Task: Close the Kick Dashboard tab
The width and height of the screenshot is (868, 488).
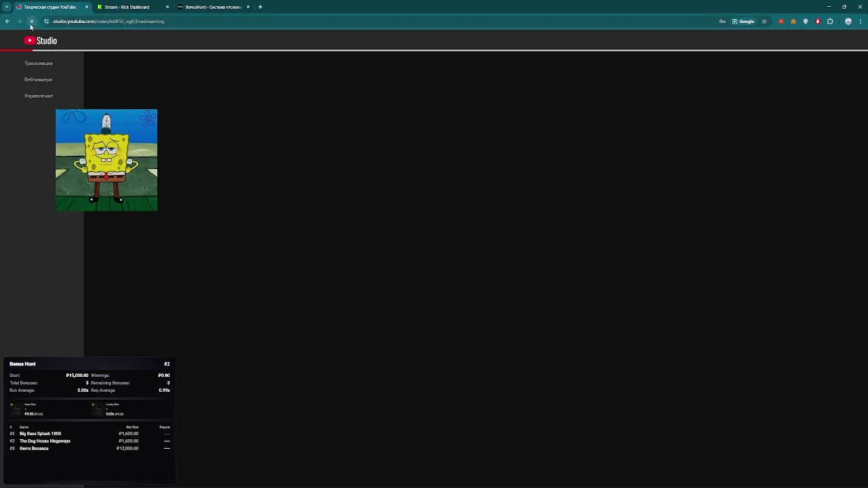Action: tap(167, 7)
